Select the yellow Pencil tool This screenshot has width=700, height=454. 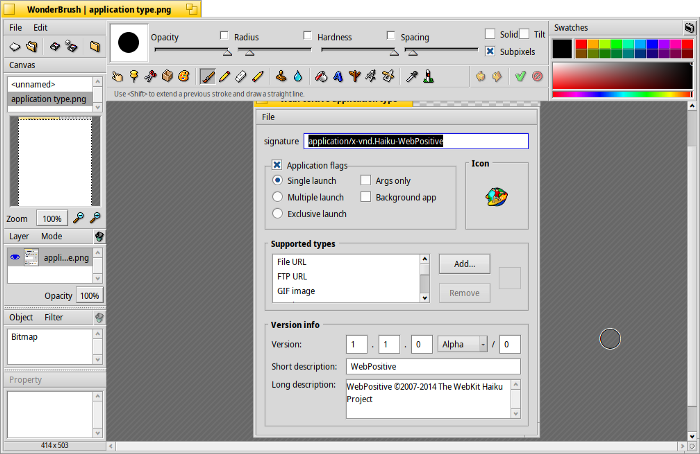tap(225, 77)
